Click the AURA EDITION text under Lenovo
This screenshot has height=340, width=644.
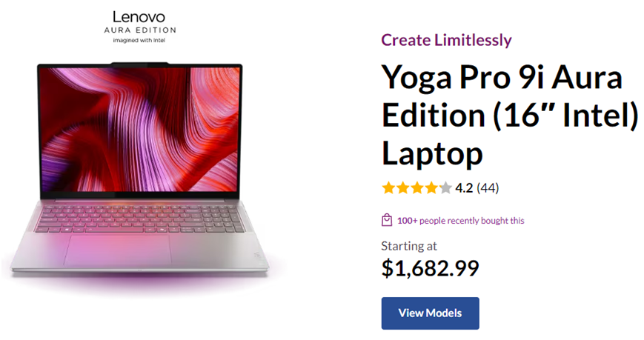point(139,29)
